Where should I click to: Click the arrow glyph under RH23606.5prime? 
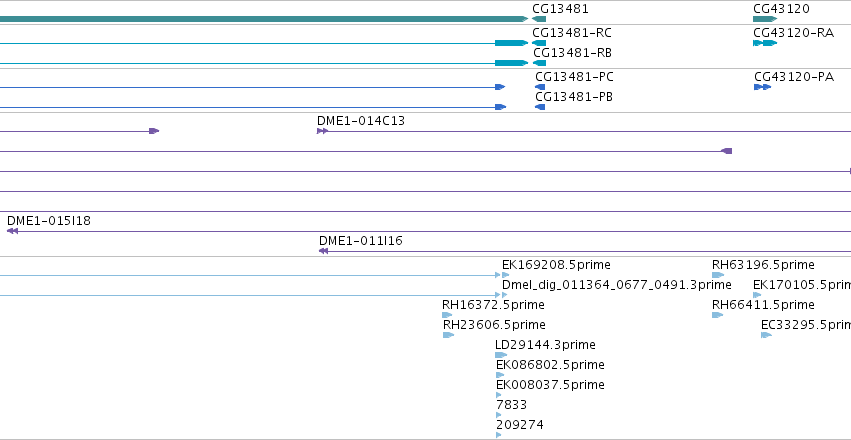(x=449, y=335)
